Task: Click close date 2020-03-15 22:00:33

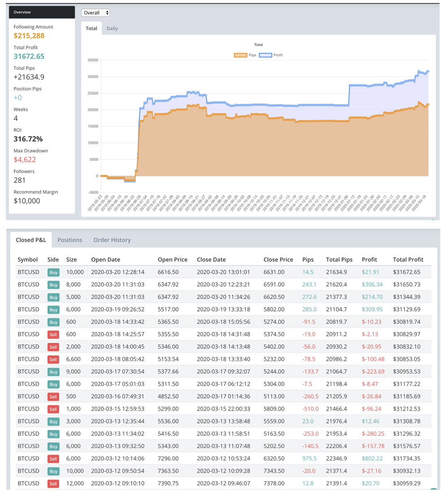Action: pyautogui.click(x=224, y=409)
